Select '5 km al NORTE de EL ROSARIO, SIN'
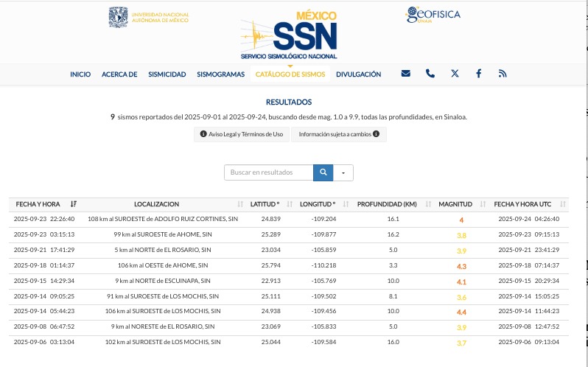588x367 pixels. click(163, 250)
